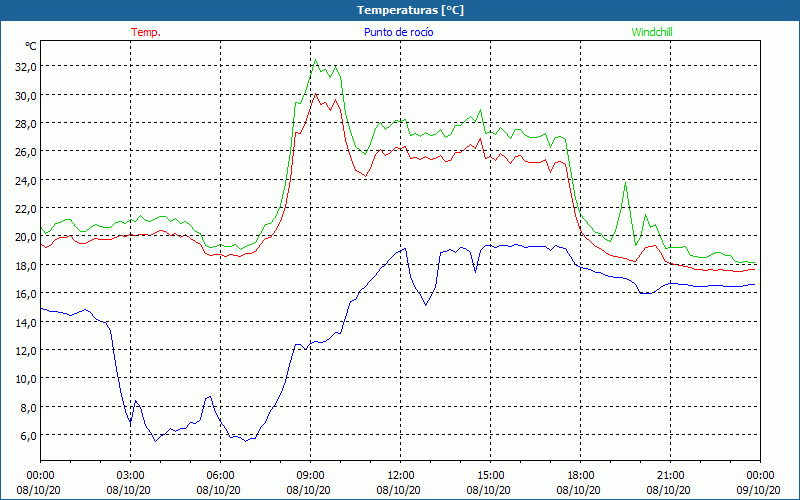Viewport: 800px width, 500px height.
Task: Click the 8,0 y-axis value
Action: click(x=28, y=408)
